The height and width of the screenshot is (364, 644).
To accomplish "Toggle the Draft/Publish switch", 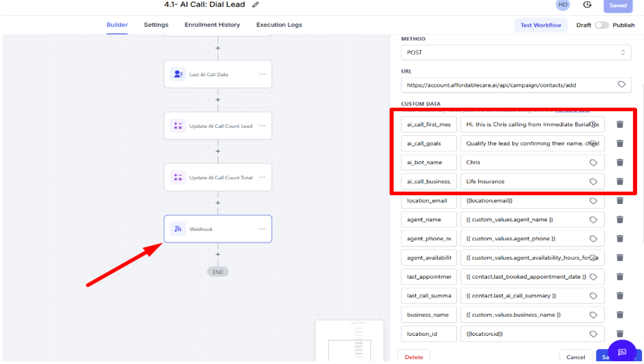I will click(x=601, y=25).
